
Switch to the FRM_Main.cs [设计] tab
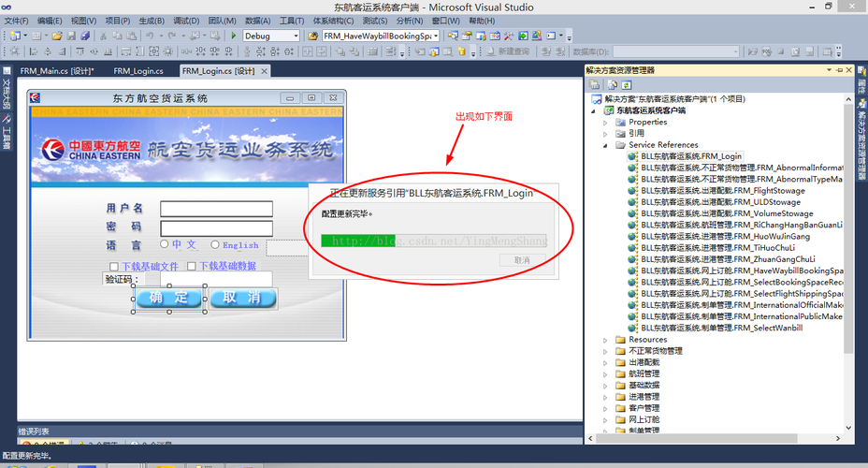tap(57, 71)
